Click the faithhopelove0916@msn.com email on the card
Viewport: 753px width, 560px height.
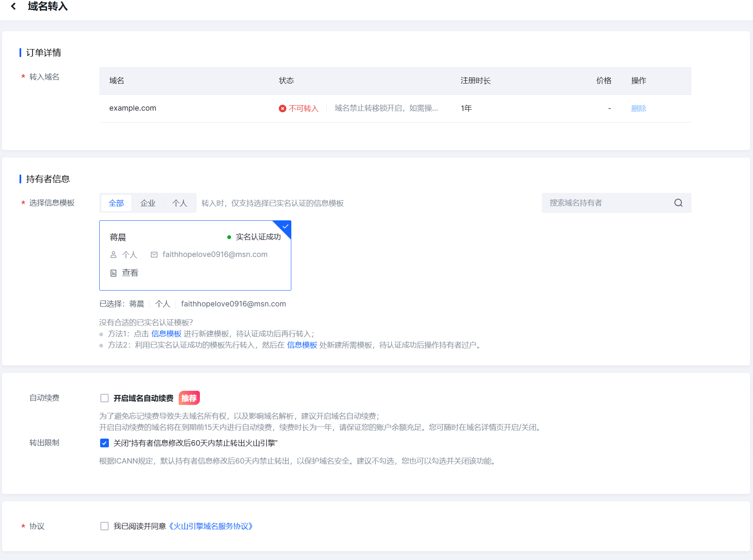[215, 254]
